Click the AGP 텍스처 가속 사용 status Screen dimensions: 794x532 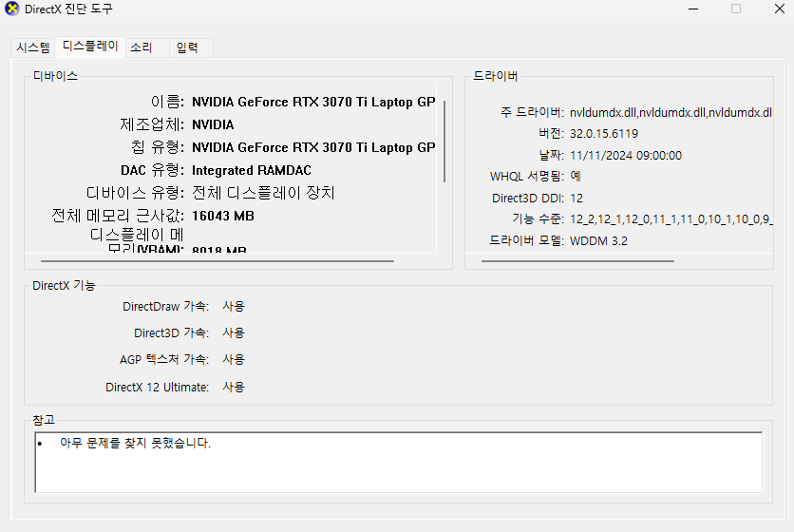234,360
